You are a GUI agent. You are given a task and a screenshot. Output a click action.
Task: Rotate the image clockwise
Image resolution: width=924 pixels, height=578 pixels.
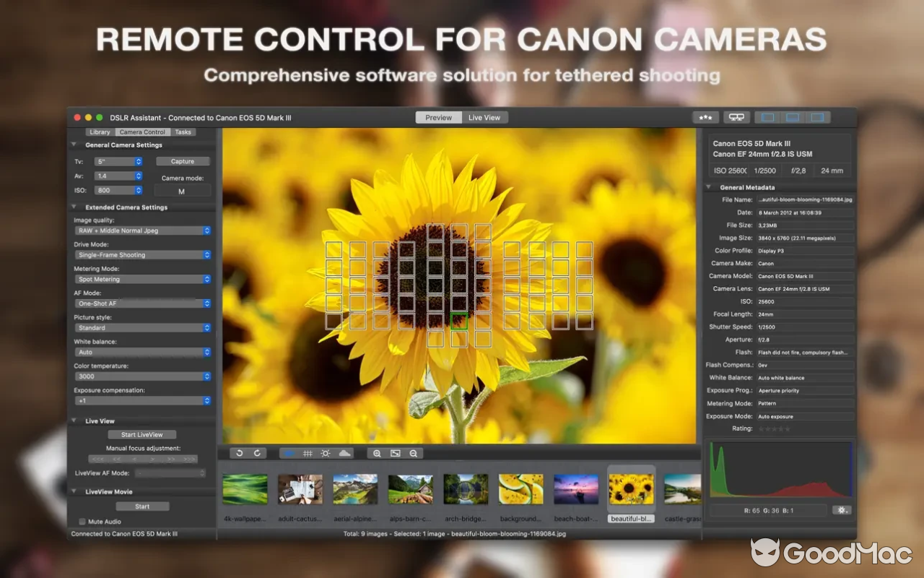point(257,453)
